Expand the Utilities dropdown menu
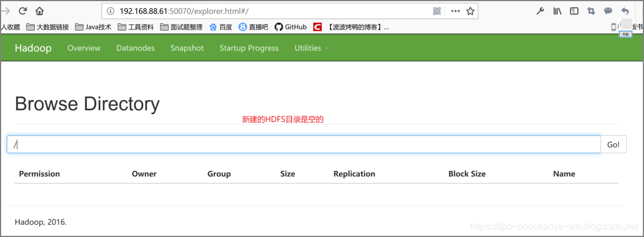Viewport: 644px width, 237px height. click(x=311, y=48)
